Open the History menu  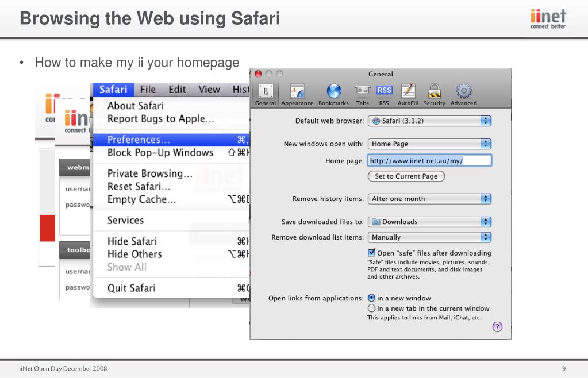[x=241, y=90]
